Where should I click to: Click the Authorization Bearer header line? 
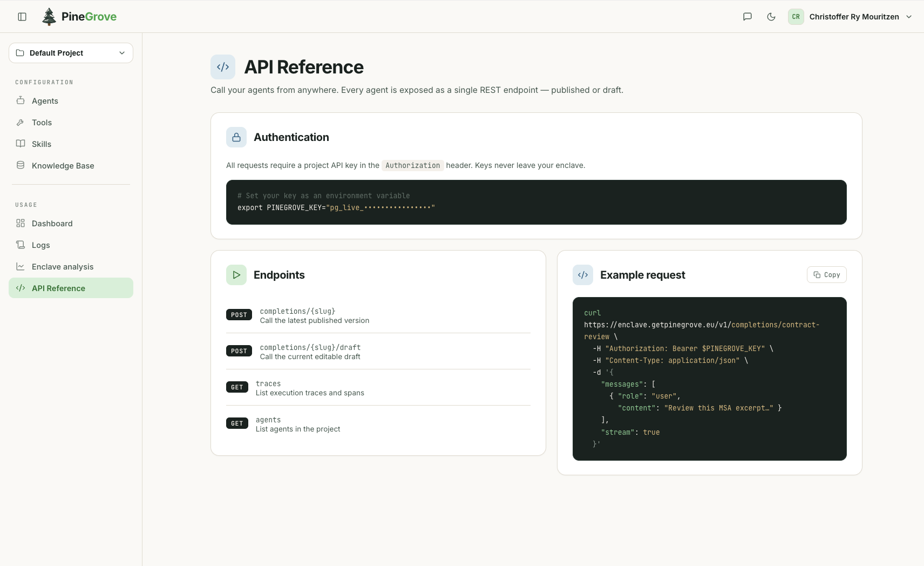pyautogui.click(x=683, y=348)
